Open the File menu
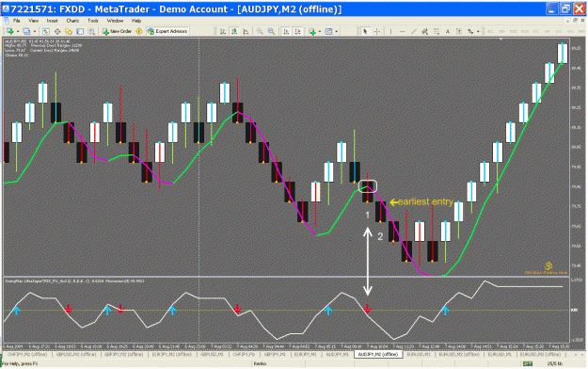This screenshot has height=369, width=588. click(17, 21)
